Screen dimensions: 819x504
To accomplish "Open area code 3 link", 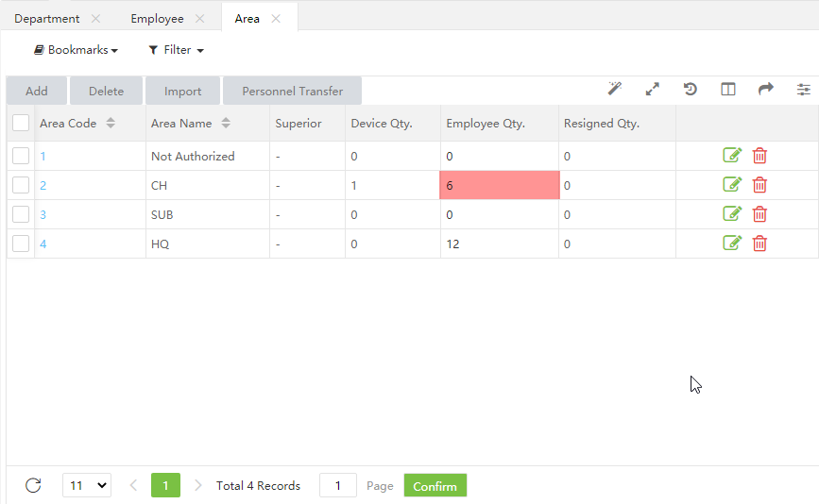I will (43, 214).
